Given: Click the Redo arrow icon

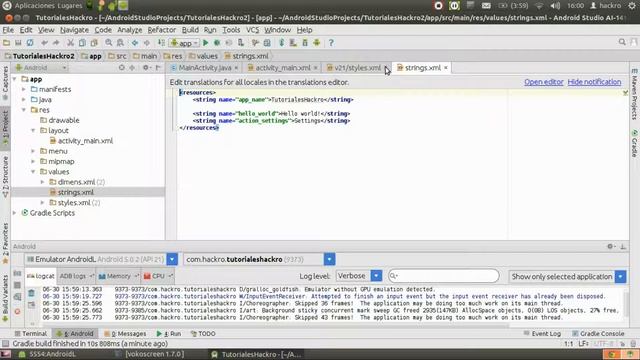Looking at the screenshot, I should click(x=56, y=42).
